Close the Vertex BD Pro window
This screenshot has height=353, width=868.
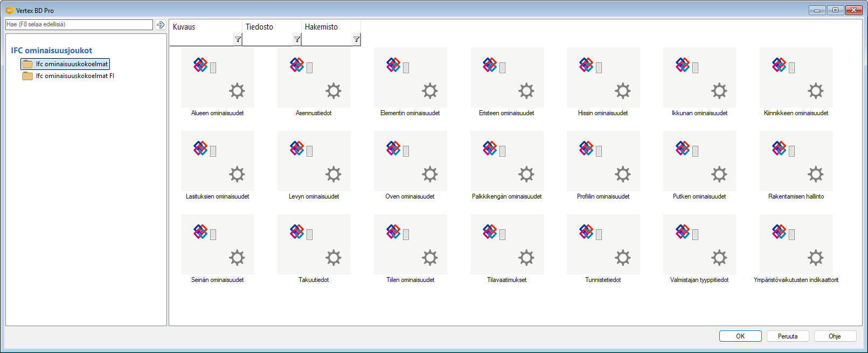854,10
